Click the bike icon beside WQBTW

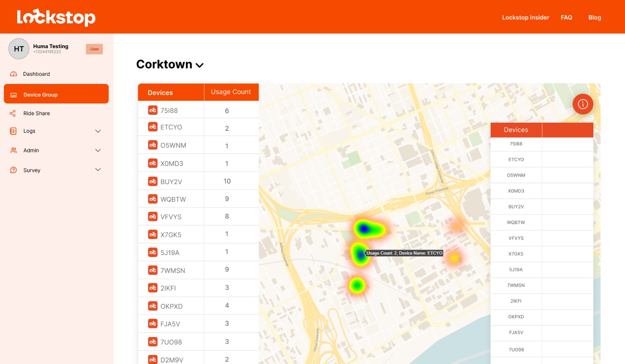click(x=153, y=199)
